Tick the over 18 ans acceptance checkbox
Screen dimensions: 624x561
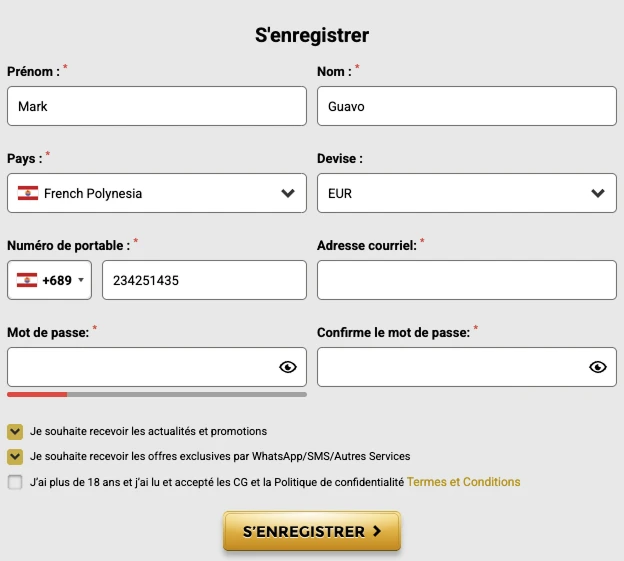pyautogui.click(x=15, y=482)
